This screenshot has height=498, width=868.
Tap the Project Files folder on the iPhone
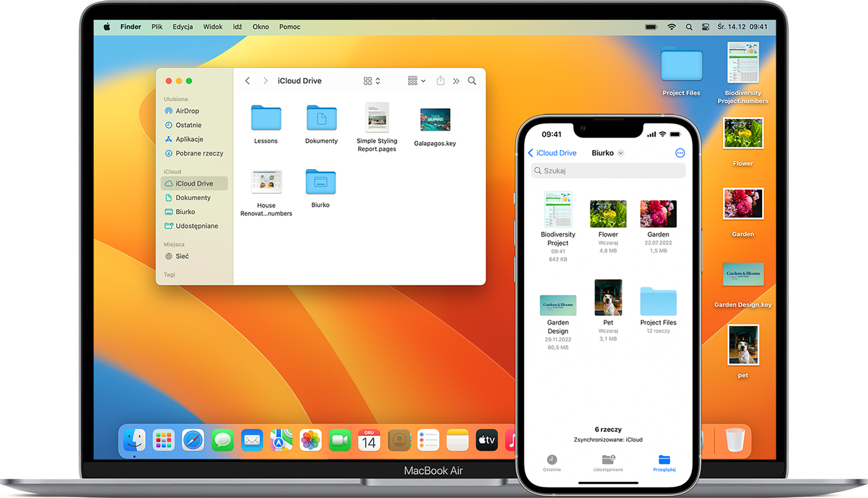point(658,301)
